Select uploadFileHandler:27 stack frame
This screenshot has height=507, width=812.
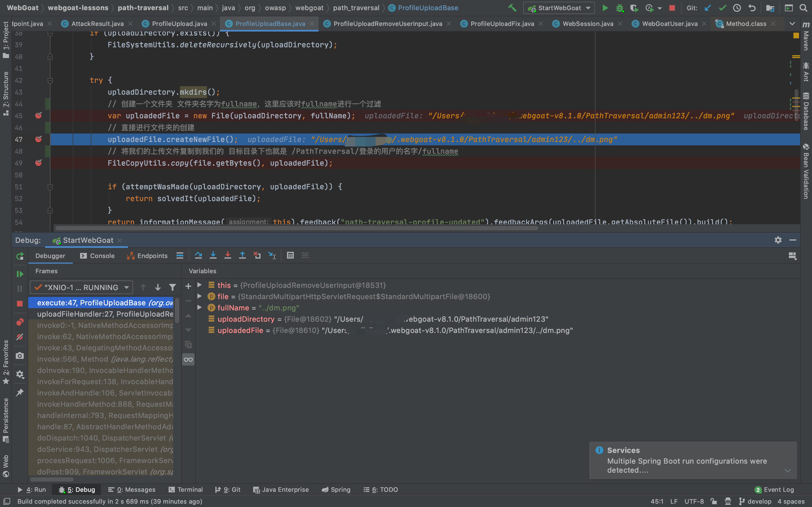(x=105, y=314)
